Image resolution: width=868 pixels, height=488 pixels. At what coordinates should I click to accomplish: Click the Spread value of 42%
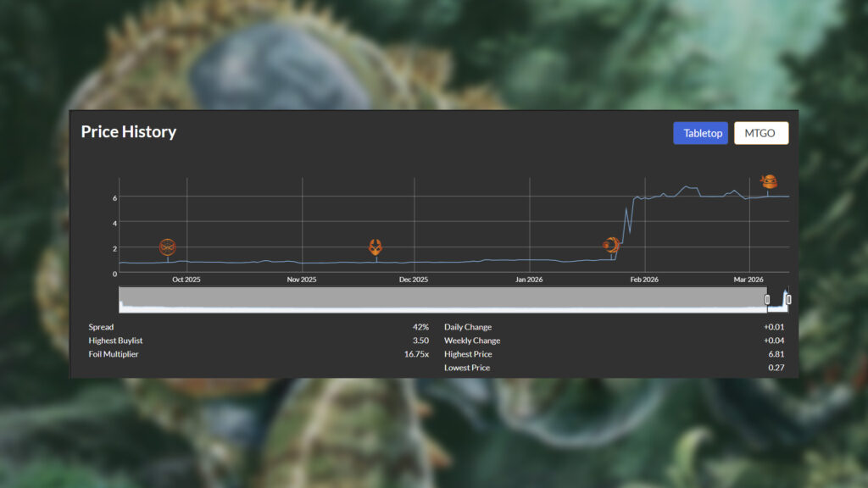click(x=420, y=327)
